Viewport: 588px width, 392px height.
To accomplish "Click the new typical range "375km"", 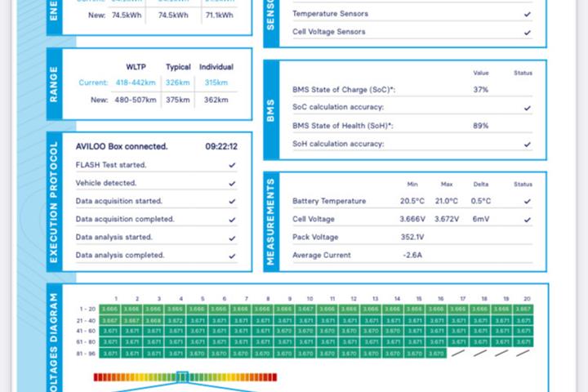I will [x=178, y=100].
